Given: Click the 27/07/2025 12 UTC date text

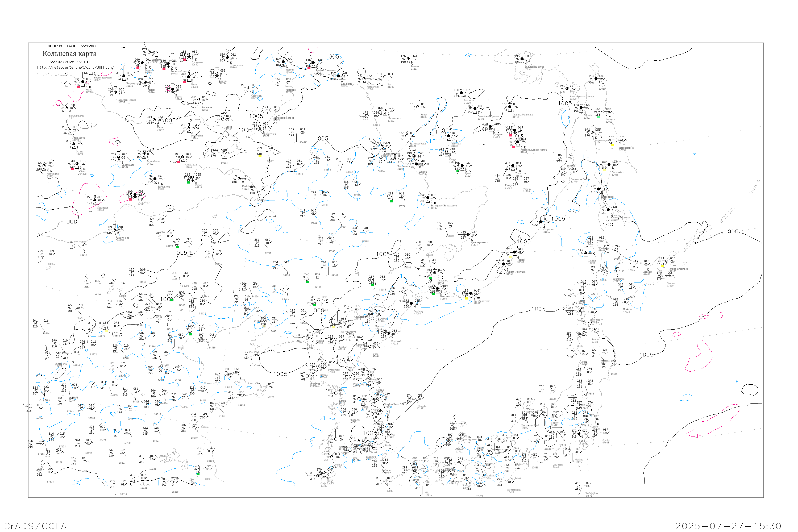Looking at the screenshot, I should 70,62.
